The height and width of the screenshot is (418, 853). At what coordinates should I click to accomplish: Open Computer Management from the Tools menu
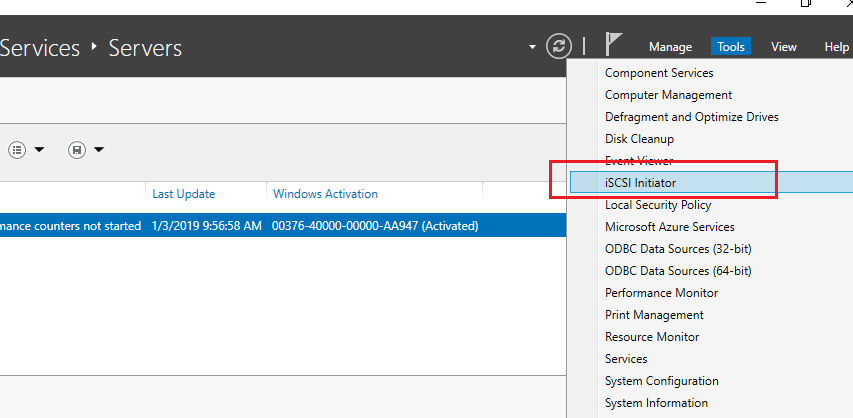pos(668,95)
